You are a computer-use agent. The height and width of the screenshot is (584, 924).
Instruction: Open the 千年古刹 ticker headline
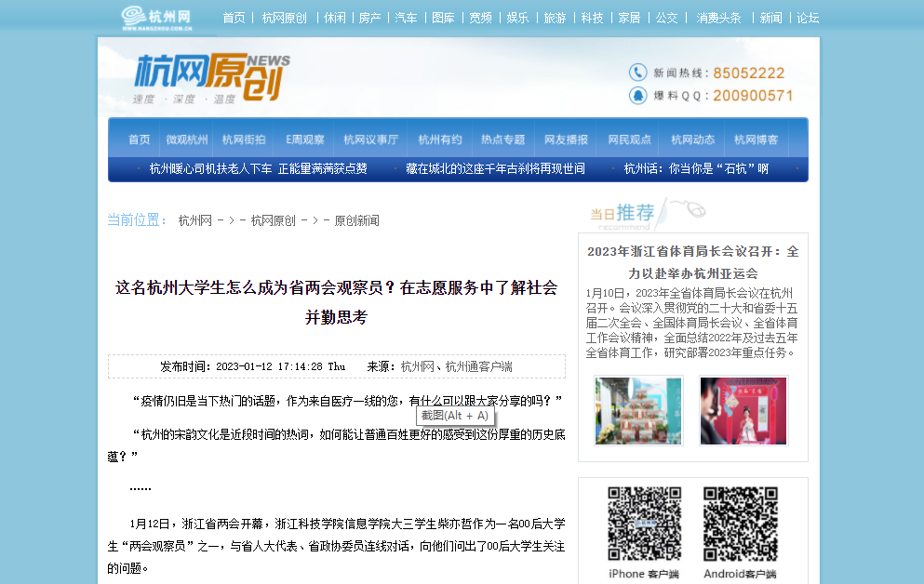coord(495,168)
